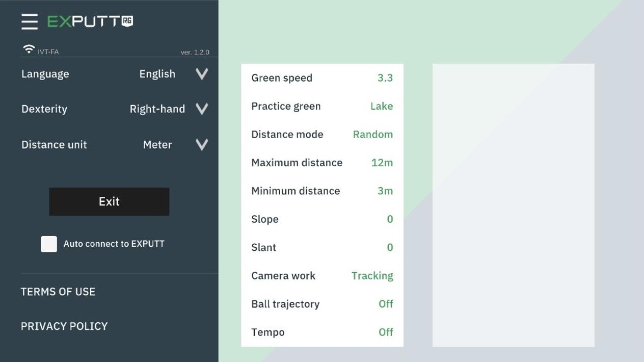Open the PRIVACY POLICY link
Screen dimensions: 644x362
(64, 326)
